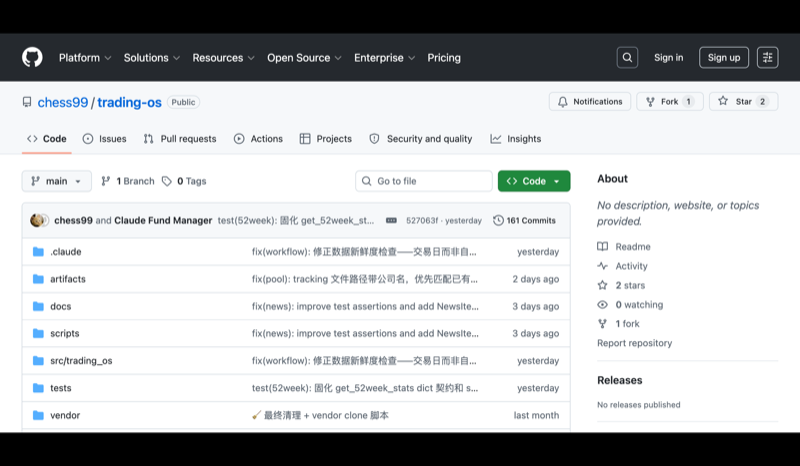800x466 pixels.
Task: Click the folder icon for src/trading_os
Action: pyautogui.click(x=38, y=361)
